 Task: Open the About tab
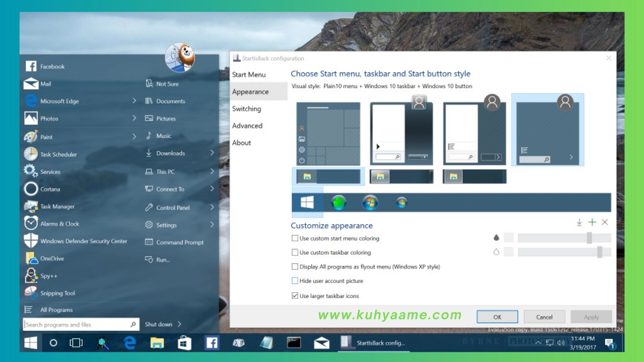[242, 143]
